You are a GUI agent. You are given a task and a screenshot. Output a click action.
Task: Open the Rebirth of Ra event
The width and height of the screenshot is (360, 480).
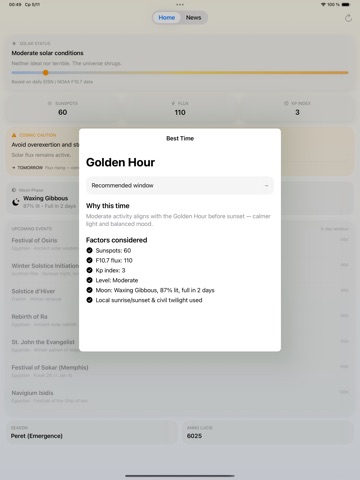click(x=180, y=320)
